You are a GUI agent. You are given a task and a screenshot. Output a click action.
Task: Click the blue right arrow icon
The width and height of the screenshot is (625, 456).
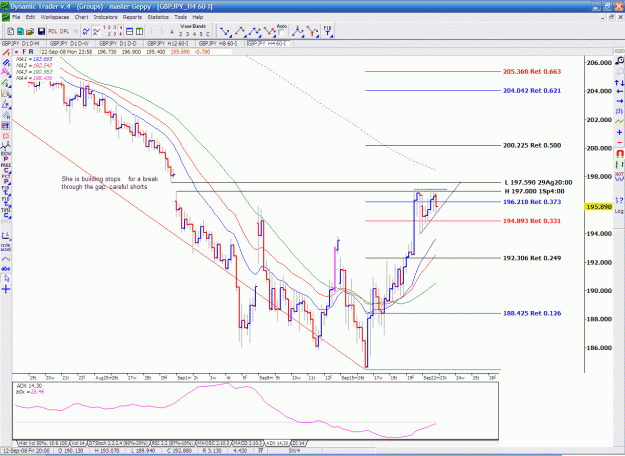(619, 101)
